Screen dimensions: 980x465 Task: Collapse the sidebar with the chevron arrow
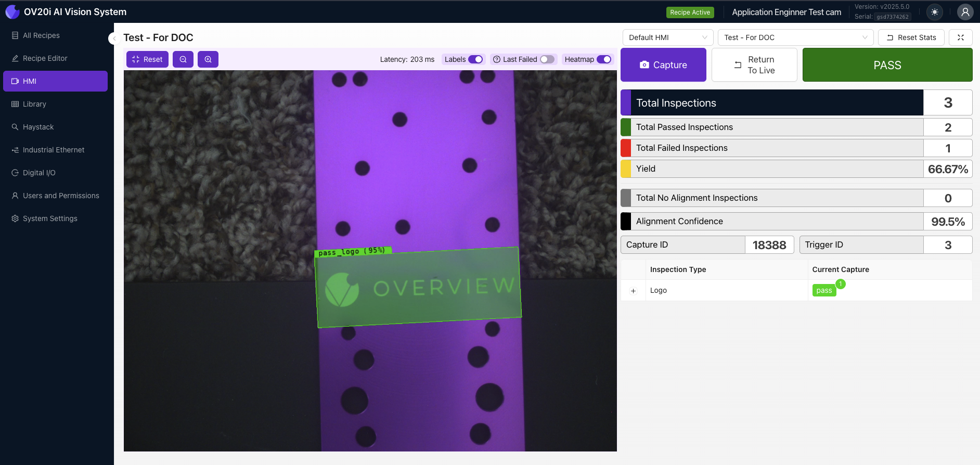click(114, 38)
